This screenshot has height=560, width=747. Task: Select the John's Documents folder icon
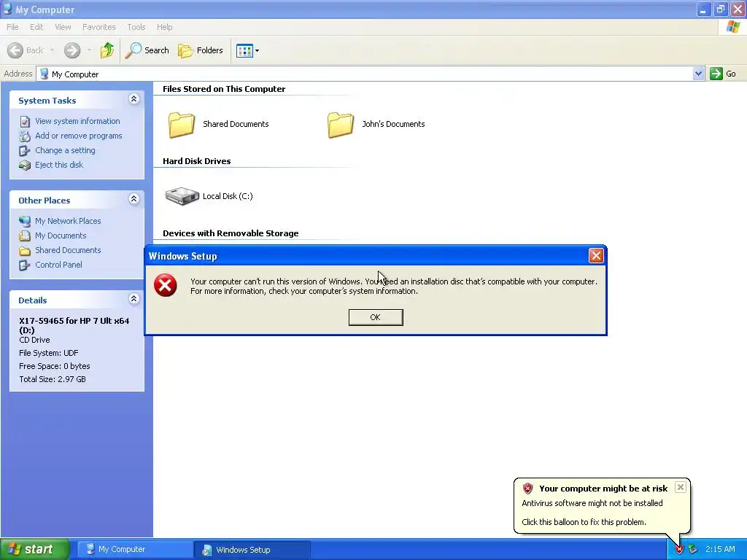coord(341,125)
